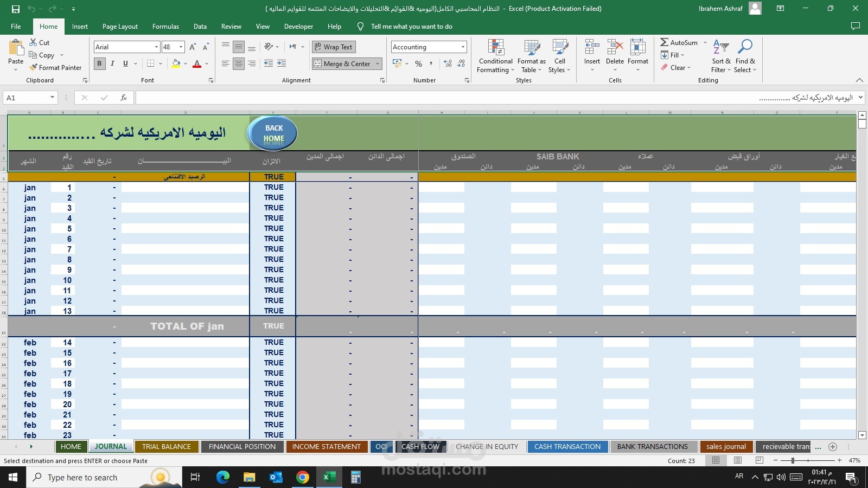
Task: Switch to Page Layout view in status bar
Action: pyautogui.click(x=738, y=460)
